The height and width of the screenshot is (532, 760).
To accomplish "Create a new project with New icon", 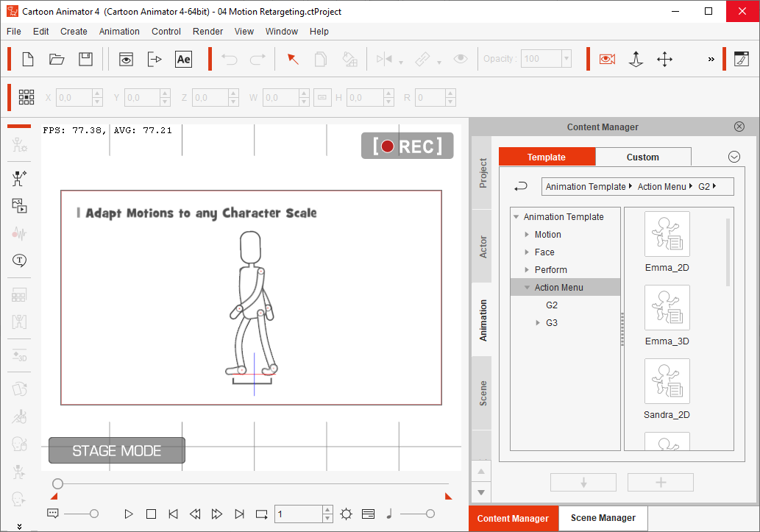I will [28, 59].
